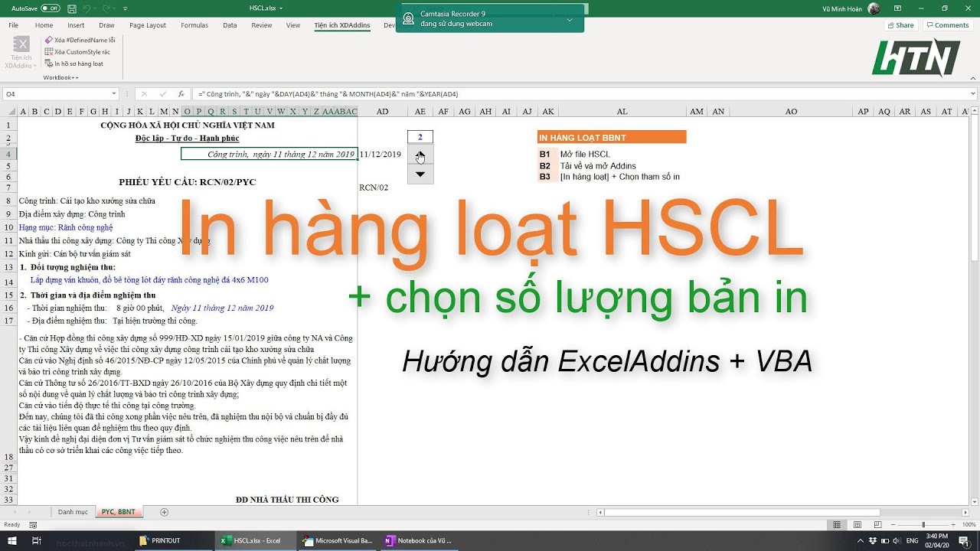Screen dimensions: 980x551
Task: Click the Share button
Action: (x=901, y=25)
